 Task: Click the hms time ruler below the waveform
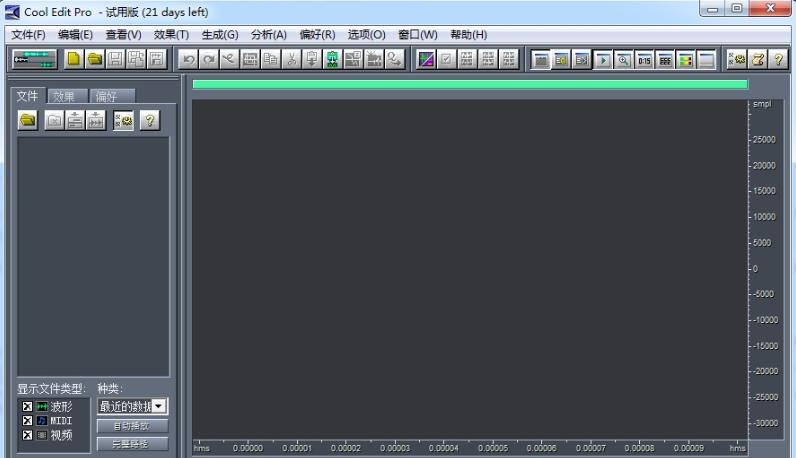470,447
